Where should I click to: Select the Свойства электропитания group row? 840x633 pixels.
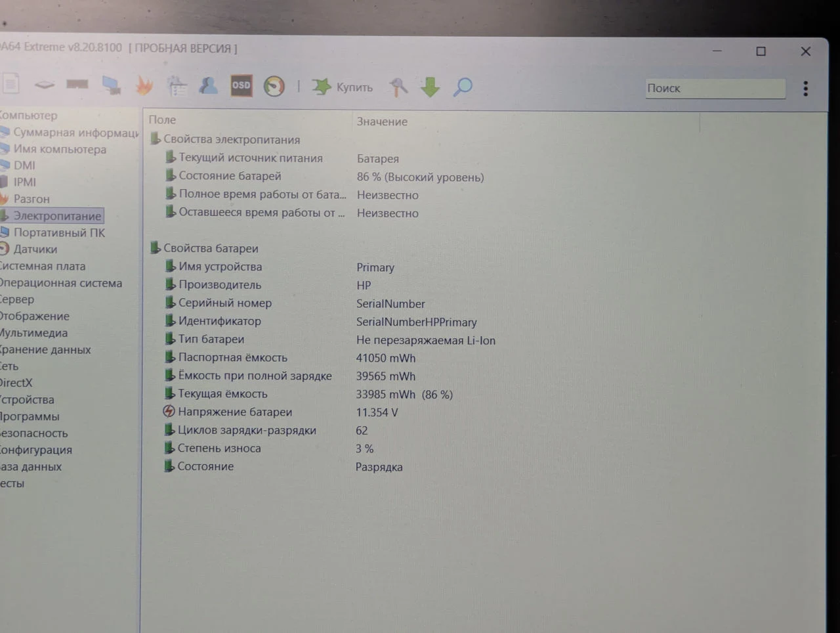point(225,139)
